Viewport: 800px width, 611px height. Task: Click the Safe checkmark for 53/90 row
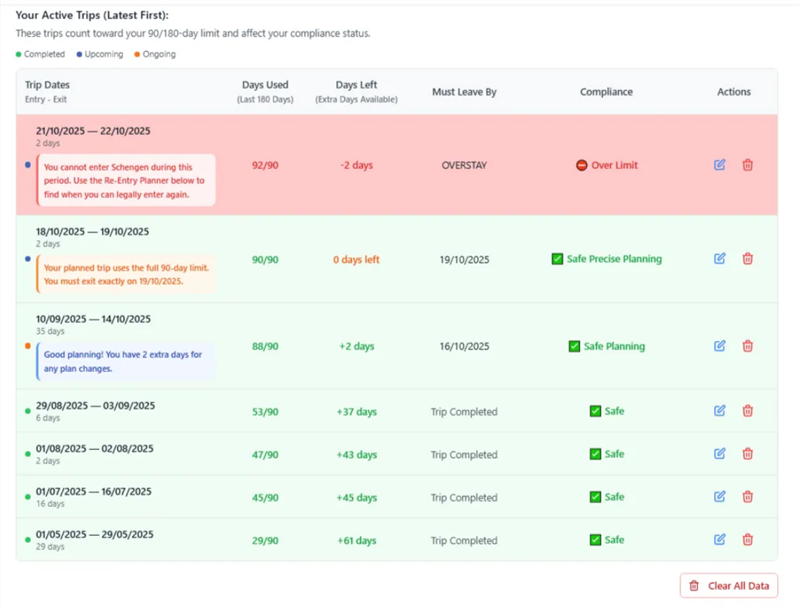(x=595, y=411)
